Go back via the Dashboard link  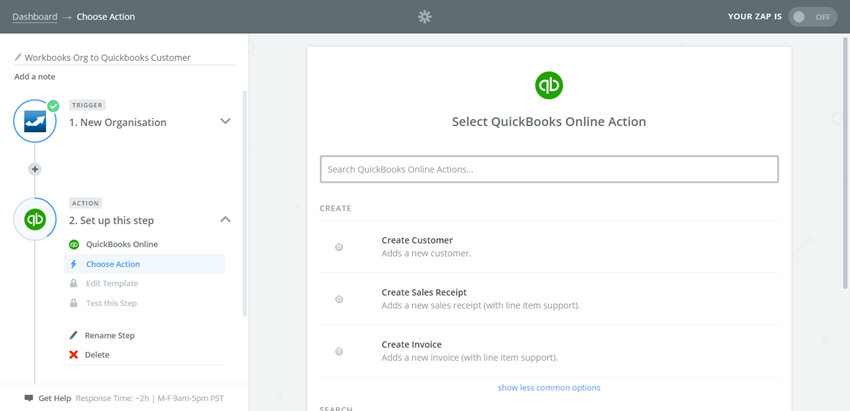pyautogui.click(x=35, y=17)
